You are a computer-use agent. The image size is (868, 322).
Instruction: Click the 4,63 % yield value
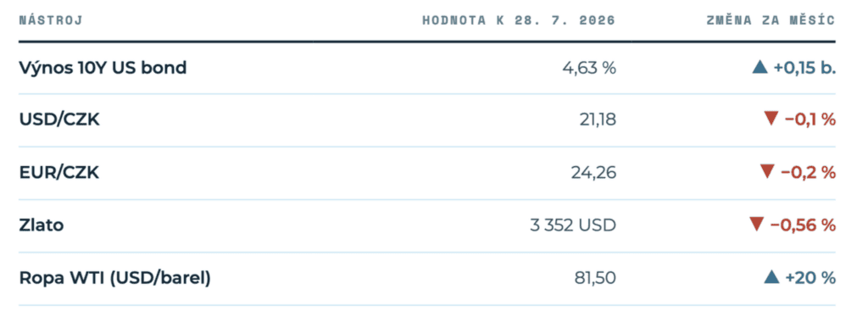(x=589, y=68)
